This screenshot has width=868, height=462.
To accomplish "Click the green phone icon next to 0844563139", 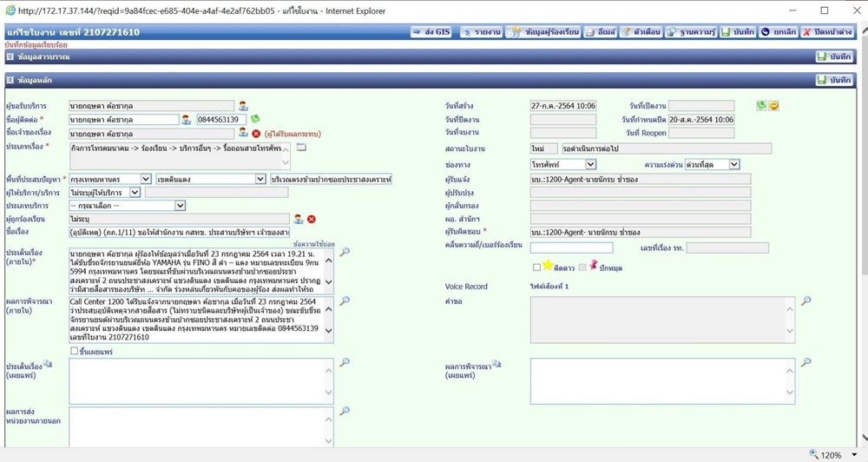I will 254,119.
